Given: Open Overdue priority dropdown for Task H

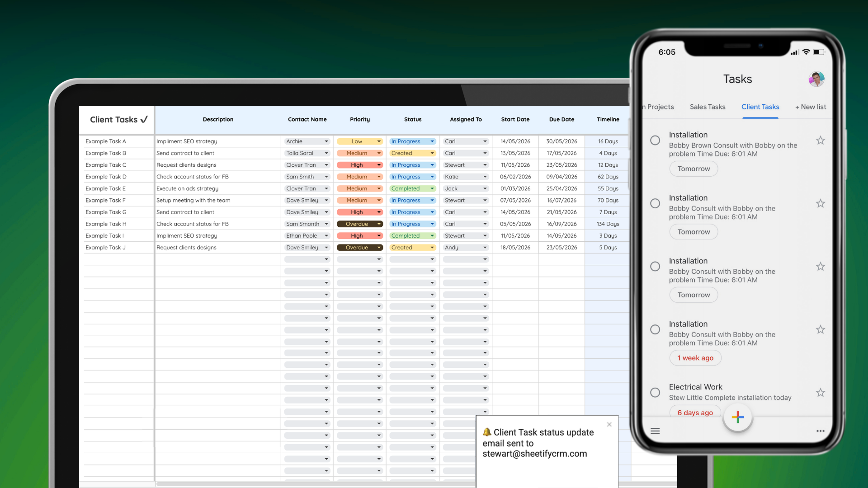Looking at the screenshot, I should (x=360, y=224).
